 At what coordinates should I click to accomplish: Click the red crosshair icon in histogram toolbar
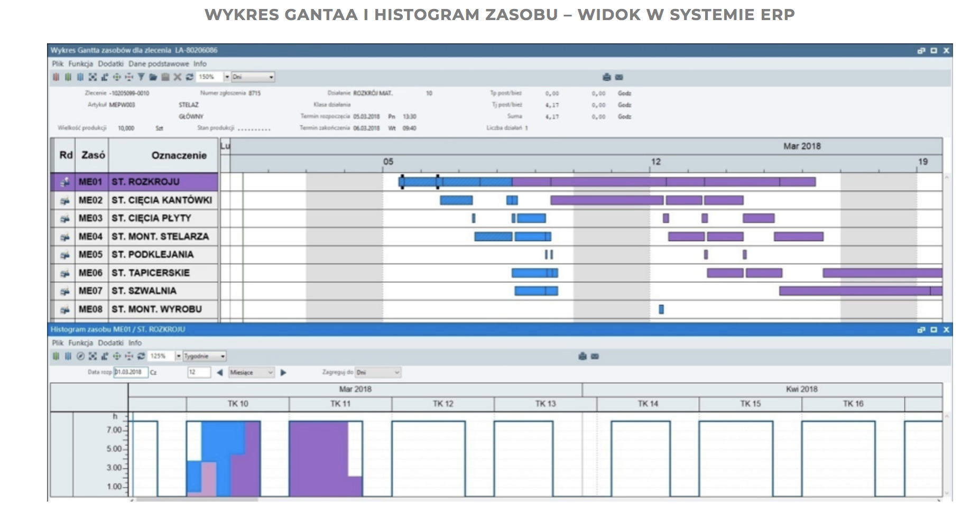click(129, 356)
